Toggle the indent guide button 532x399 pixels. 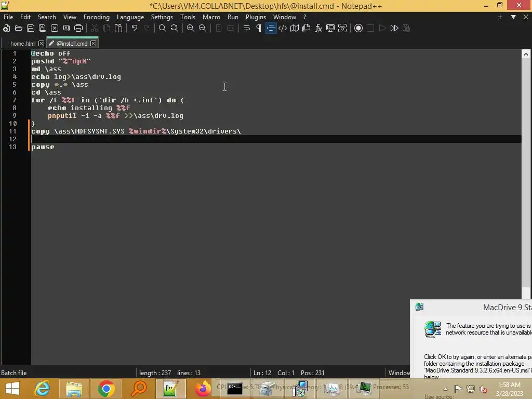pyautogui.click(x=271, y=28)
